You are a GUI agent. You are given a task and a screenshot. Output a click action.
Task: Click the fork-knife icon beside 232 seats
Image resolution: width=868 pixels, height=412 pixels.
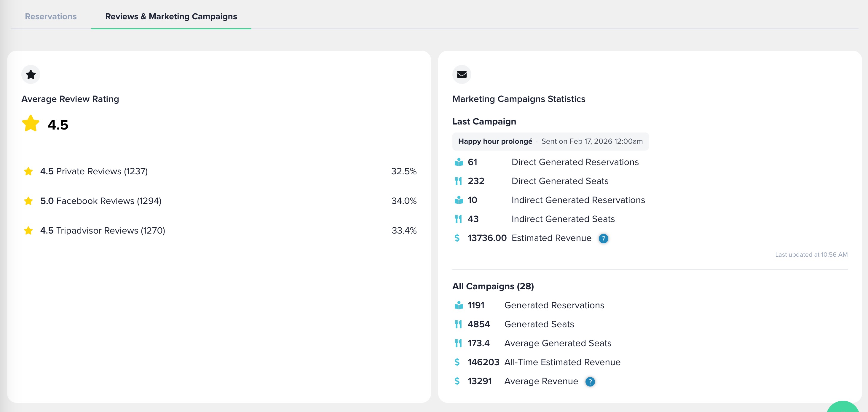pyautogui.click(x=458, y=181)
